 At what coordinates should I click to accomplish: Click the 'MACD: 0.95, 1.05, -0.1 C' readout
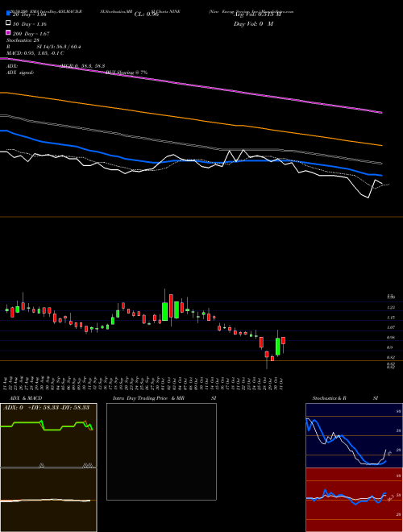coord(35,53)
